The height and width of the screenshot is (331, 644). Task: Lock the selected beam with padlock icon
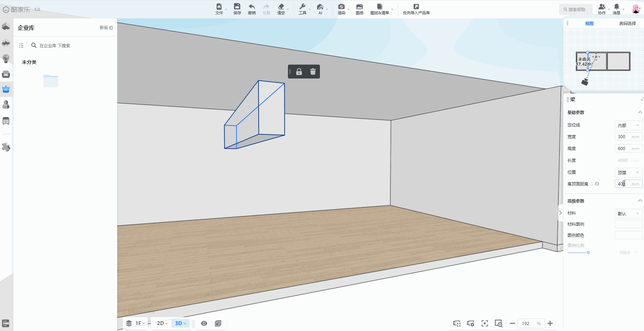[x=299, y=72]
